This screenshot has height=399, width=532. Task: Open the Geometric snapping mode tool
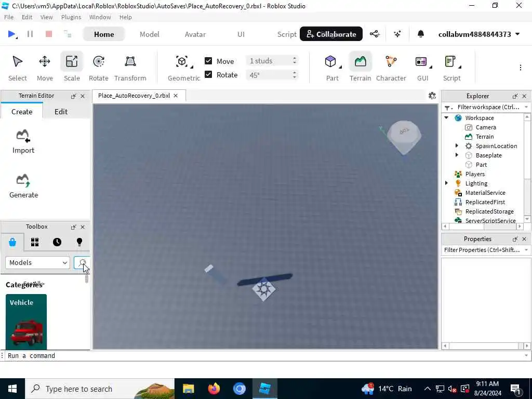pos(184,68)
